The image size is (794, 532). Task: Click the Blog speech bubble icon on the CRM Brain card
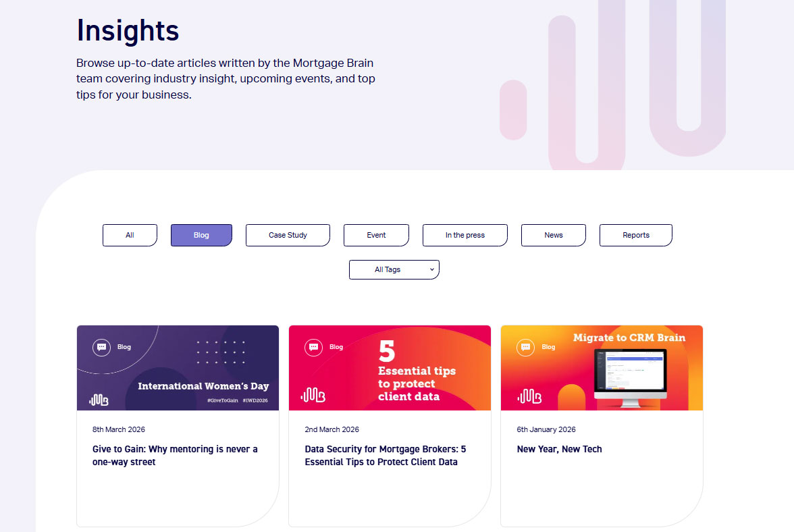(x=525, y=347)
